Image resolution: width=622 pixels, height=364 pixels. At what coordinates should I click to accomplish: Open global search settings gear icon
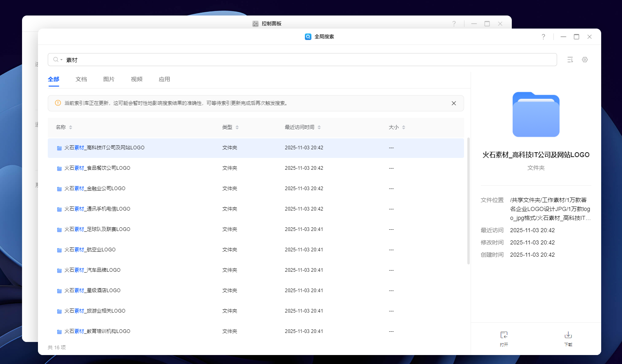585,60
